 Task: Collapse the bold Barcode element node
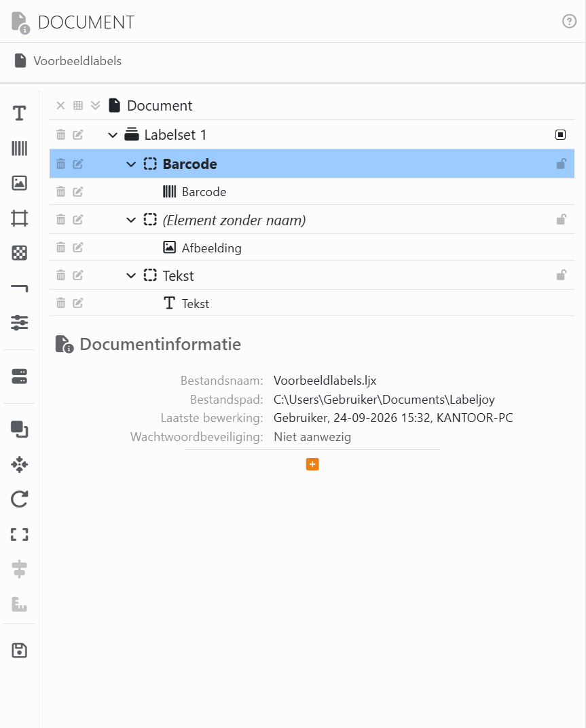click(131, 164)
